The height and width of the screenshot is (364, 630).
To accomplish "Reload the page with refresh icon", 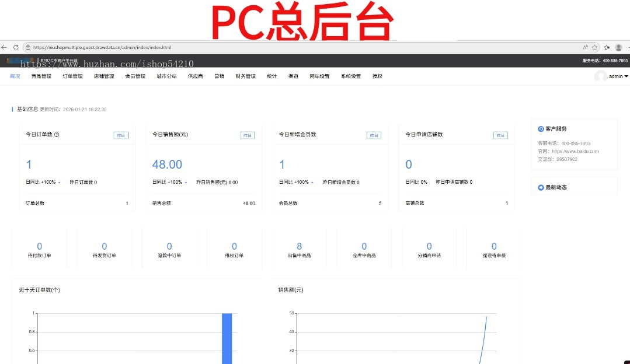I will (16, 47).
